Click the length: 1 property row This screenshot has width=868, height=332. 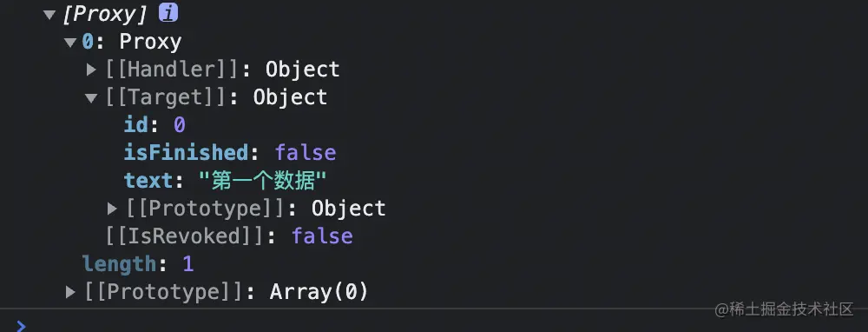pyautogui.click(x=138, y=264)
